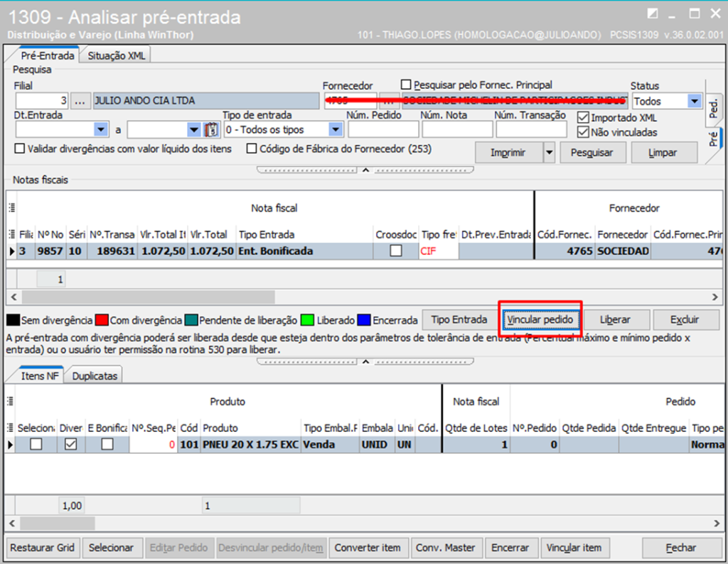728x564 pixels.
Task: Collapse the Notas fiscais panel splitter arrow
Action: [x=365, y=362]
